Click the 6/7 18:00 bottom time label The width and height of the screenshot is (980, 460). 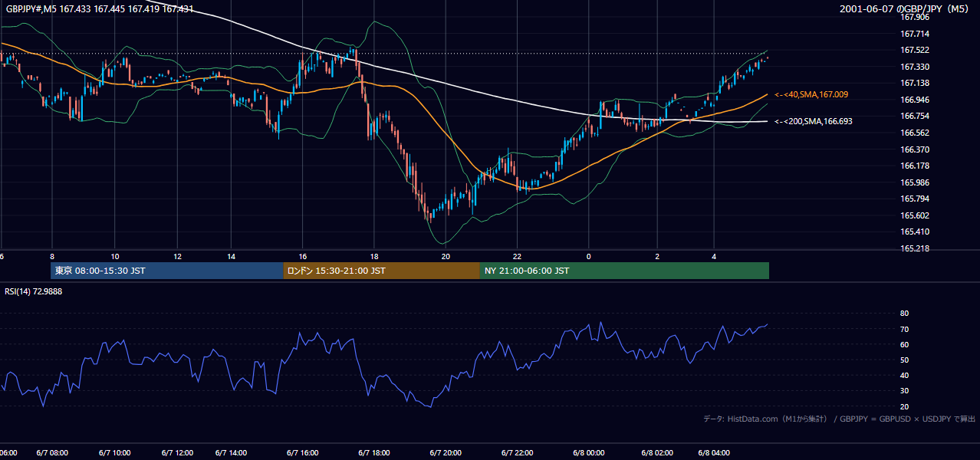pos(374,453)
